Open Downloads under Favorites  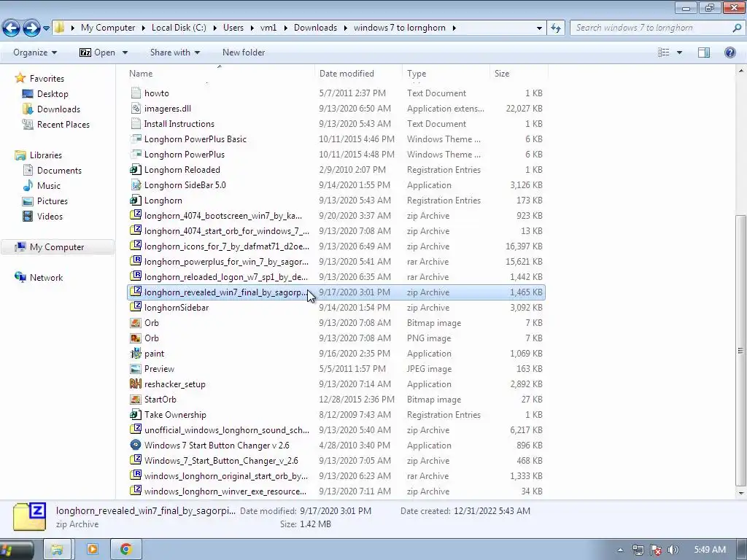click(x=58, y=109)
